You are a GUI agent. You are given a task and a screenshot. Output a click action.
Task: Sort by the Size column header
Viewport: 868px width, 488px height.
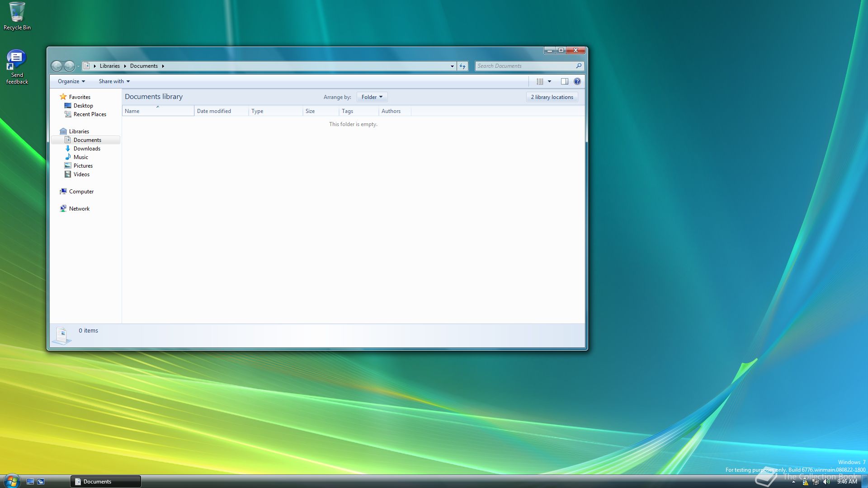pos(321,111)
